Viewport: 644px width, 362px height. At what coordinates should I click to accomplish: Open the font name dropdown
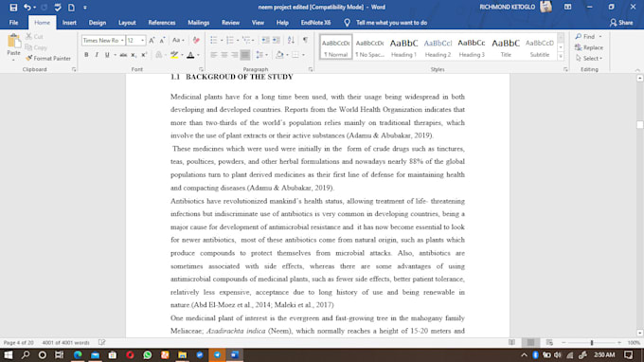click(x=122, y=40)
